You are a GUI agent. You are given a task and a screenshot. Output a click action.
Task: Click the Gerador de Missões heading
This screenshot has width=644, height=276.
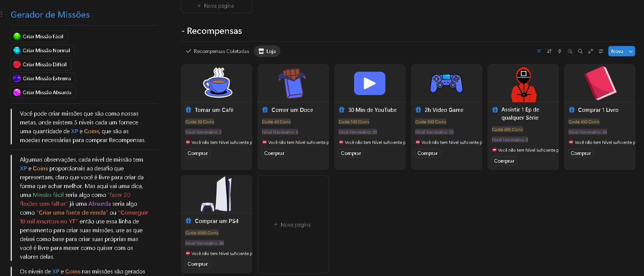coord(50,15)
